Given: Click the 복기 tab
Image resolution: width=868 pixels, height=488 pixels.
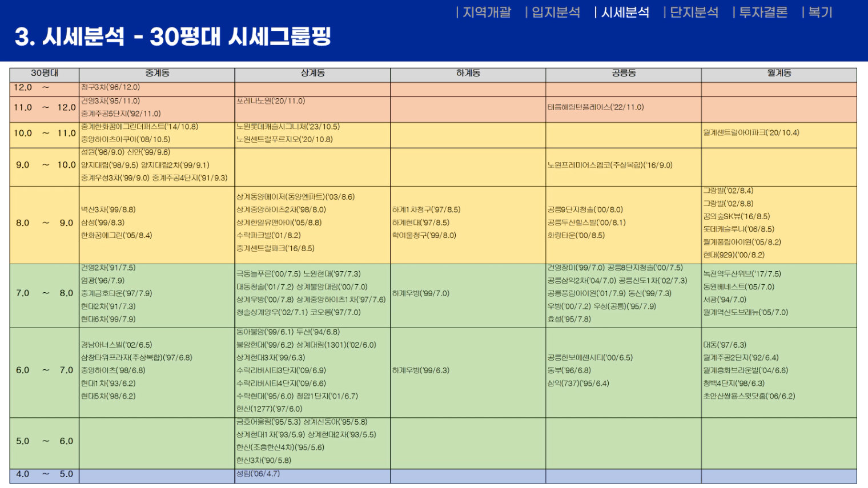Looking at the screenshot, I should (820, 13).
